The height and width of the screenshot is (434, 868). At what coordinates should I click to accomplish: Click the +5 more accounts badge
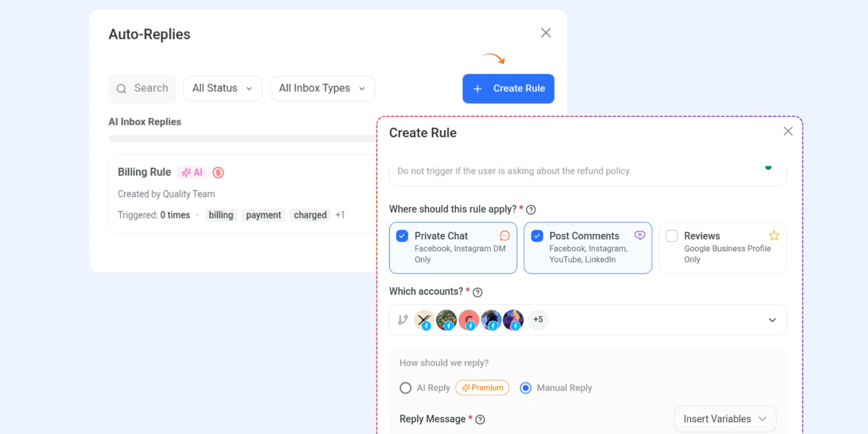tap(538, 320)
